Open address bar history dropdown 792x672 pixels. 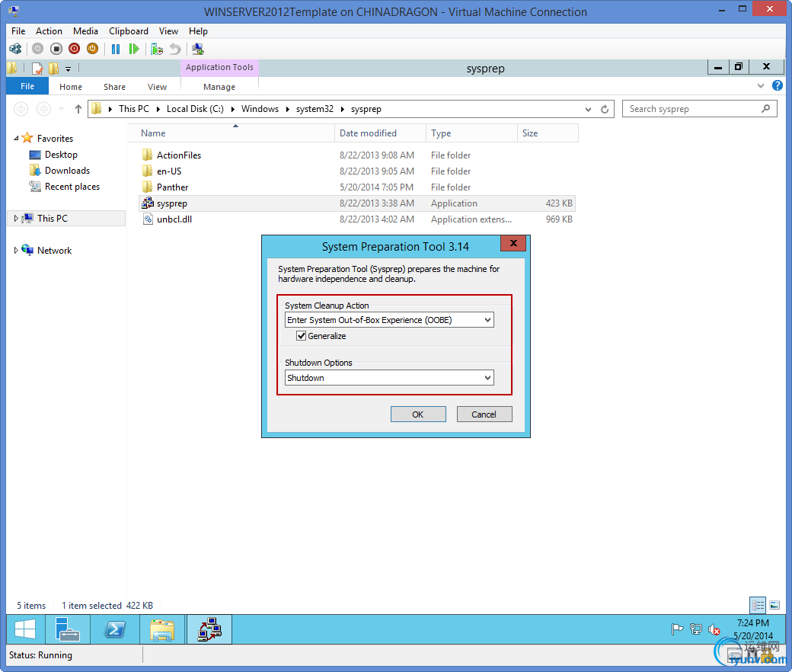588,109
